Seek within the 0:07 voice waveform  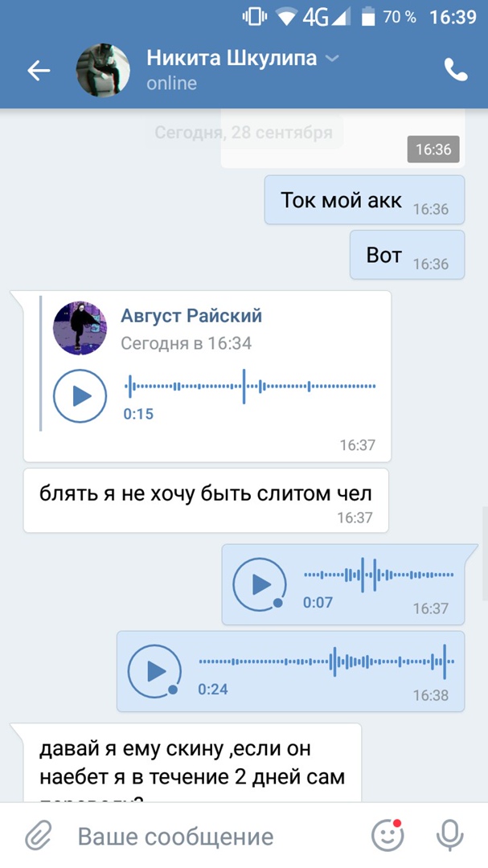click(x=379, y=575)
